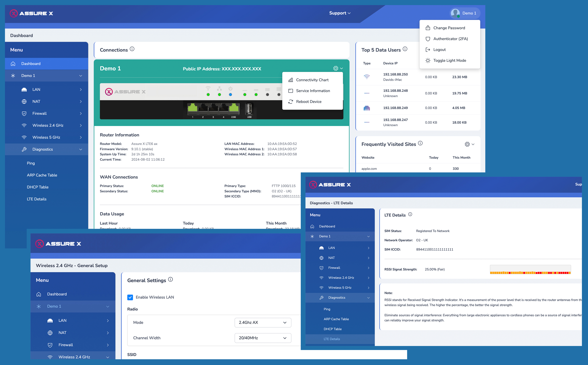The height and width of the screenshot is (365, 588).
Task: Open the Channel Width dropdown
Action: (x=263, y=338)
